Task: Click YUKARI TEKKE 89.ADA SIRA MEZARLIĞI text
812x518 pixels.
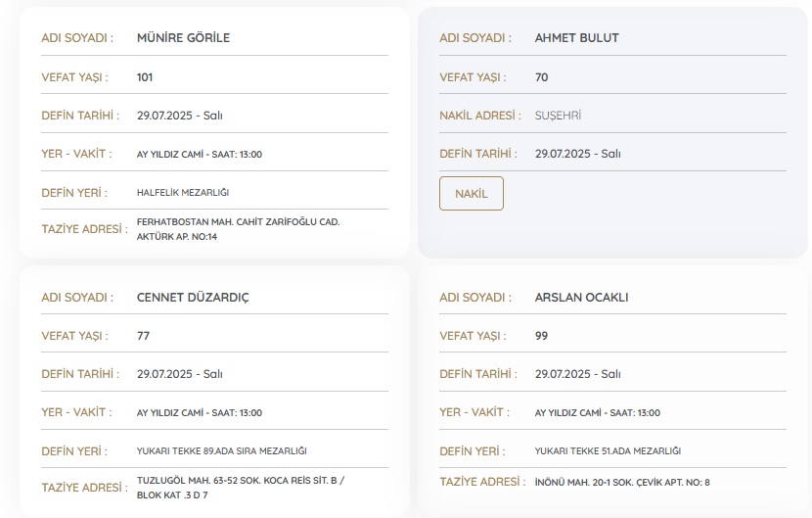Action: tap(222, 451)
